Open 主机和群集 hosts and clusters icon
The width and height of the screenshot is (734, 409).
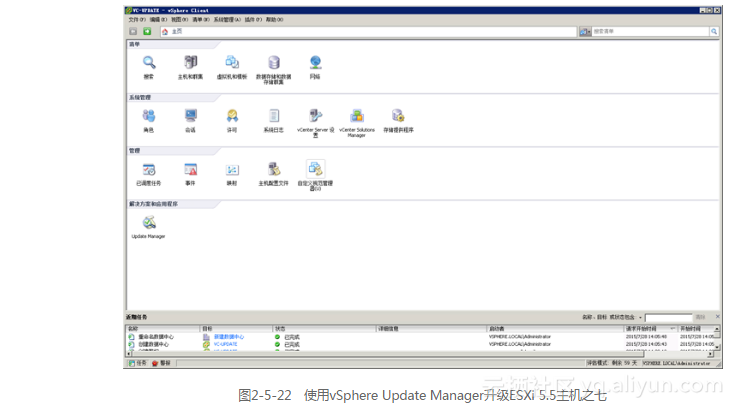pos(191,63)
